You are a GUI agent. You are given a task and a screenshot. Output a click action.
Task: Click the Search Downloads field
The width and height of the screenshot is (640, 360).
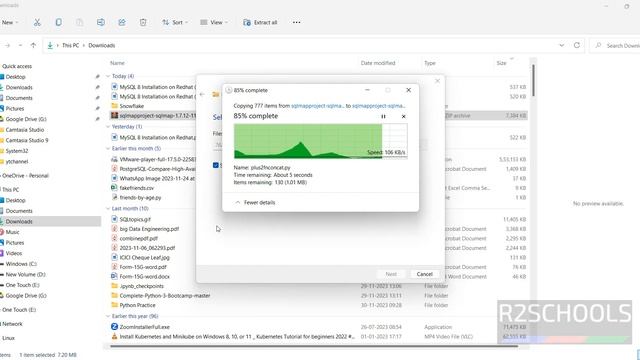click(616, 45)
